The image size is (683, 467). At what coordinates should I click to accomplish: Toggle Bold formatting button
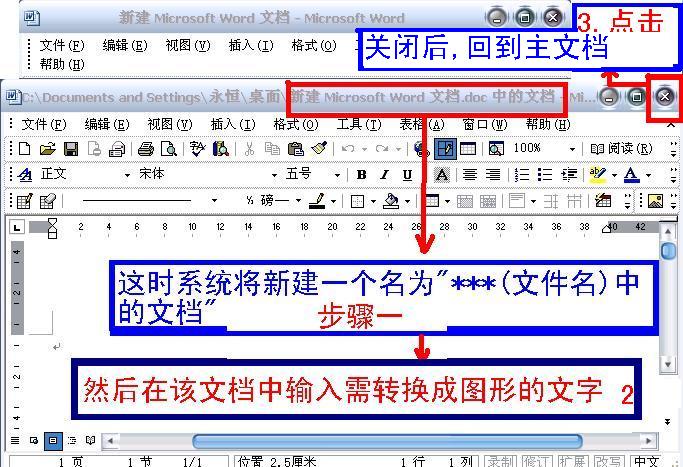(360, 174)
